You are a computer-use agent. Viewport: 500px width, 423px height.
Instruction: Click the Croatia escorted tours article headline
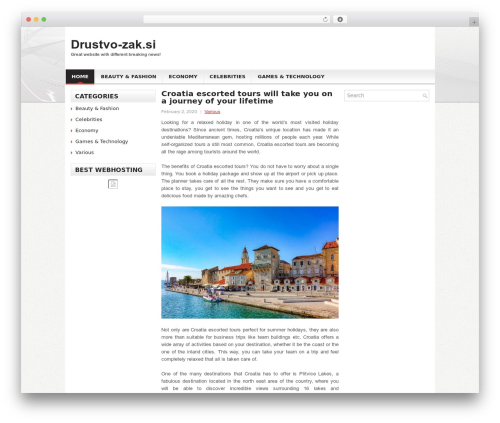(247, 97)
